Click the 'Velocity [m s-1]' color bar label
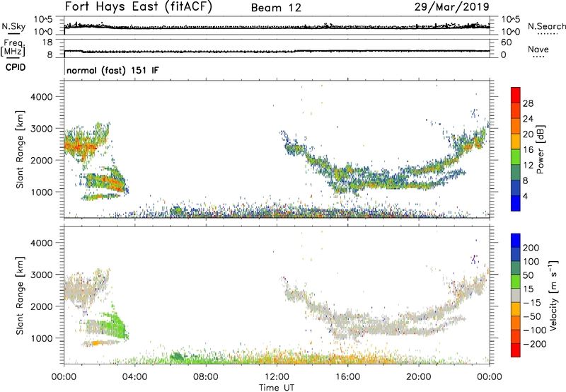This screenshot has height=392, width=566. (x=553, y=295)
